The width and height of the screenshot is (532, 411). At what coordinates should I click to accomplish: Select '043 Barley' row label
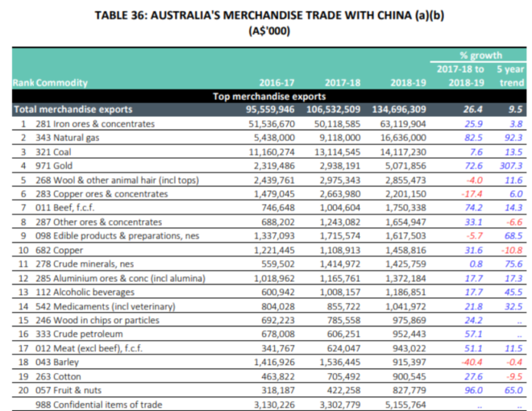click(x=57, y=362)
